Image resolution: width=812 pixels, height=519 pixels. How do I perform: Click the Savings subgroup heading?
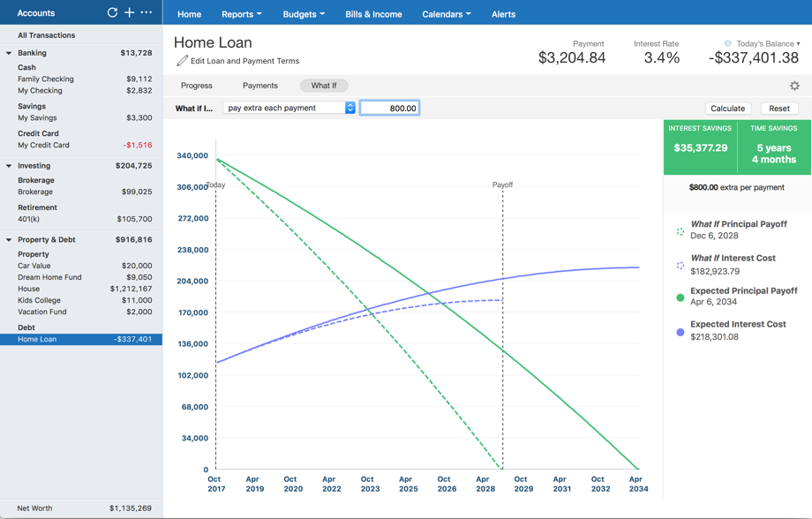click(x=32, y=106)
